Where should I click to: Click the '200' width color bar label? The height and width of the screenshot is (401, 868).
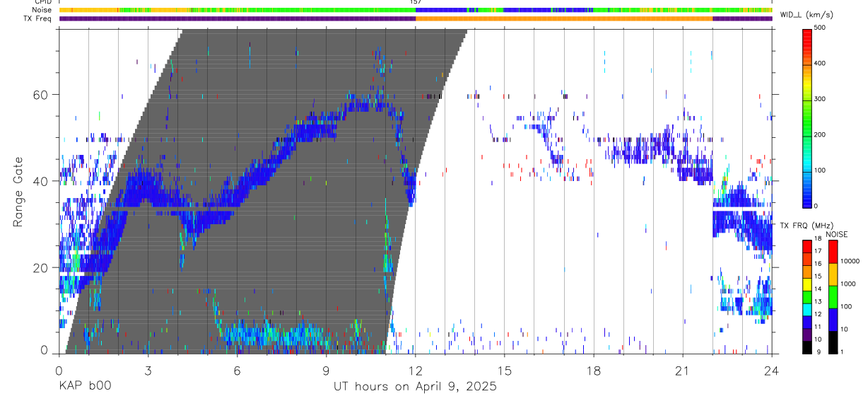pyautogui.click(x=820, y=134)
